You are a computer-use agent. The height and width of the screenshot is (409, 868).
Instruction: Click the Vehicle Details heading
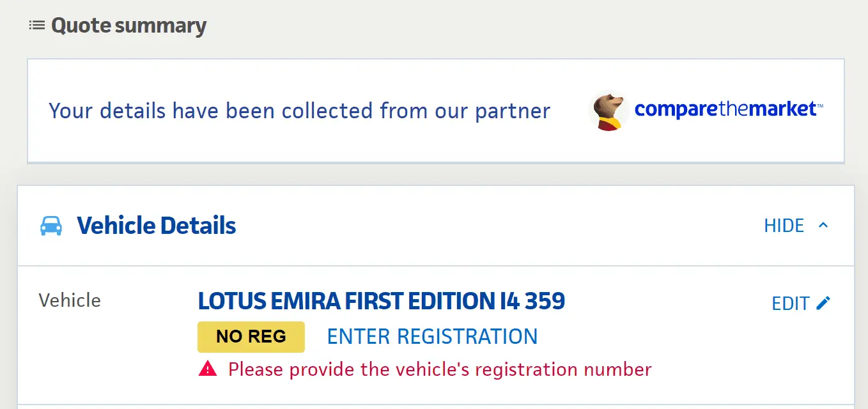(157, 226)
